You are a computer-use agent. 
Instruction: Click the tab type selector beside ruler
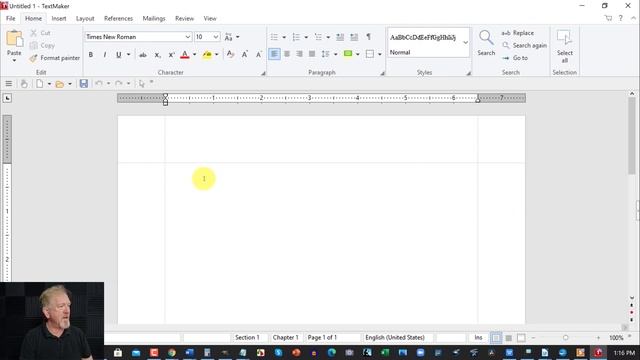(x=7, y=98)
